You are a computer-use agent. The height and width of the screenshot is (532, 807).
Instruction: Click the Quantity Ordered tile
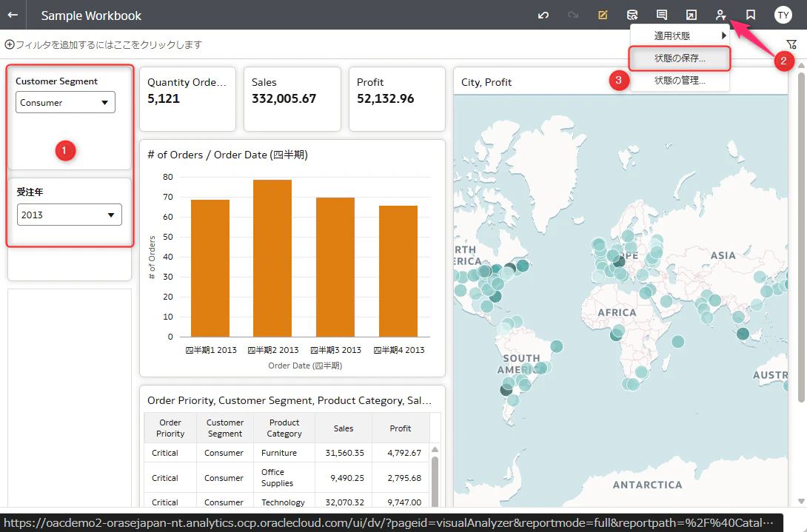(188, 99)
